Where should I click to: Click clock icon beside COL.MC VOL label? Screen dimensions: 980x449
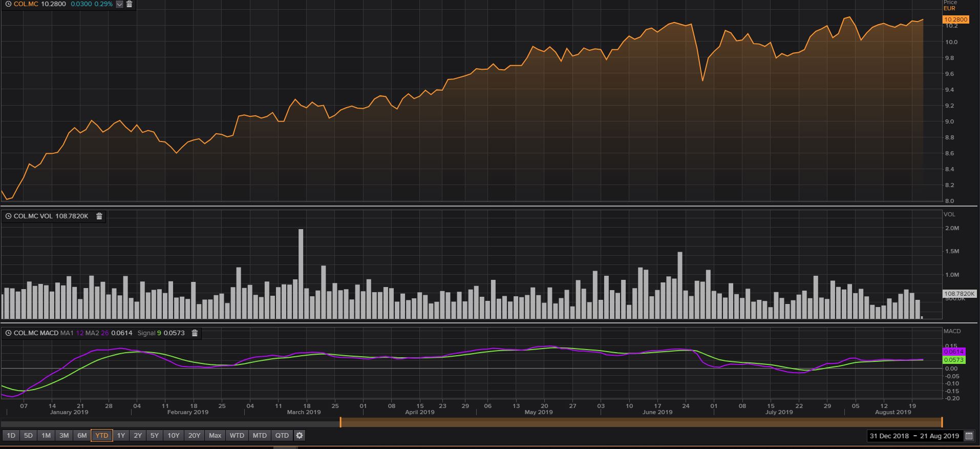tap(8, 216)
